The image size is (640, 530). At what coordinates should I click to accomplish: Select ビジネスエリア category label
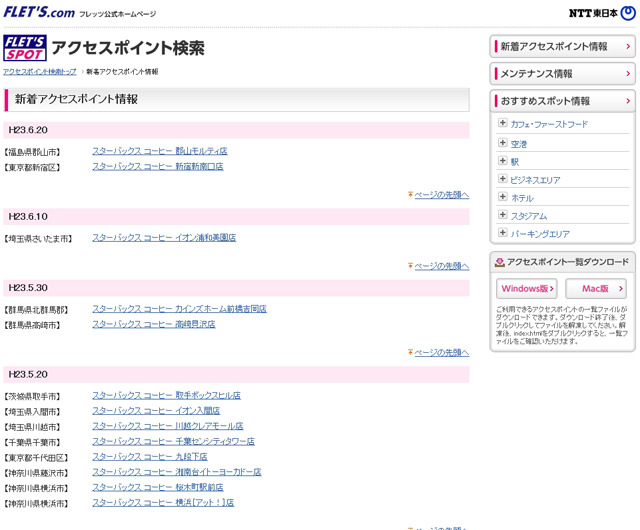(x=536, y=180)
